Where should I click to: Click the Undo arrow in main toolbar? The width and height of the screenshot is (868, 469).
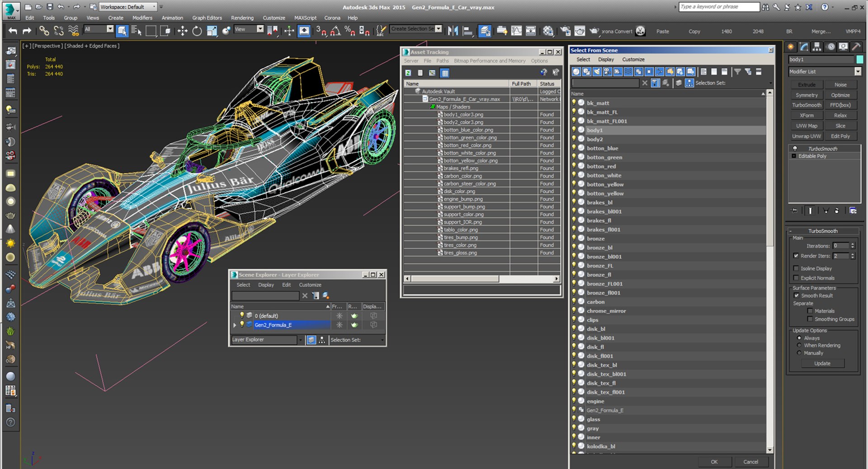tap(13, 31)
